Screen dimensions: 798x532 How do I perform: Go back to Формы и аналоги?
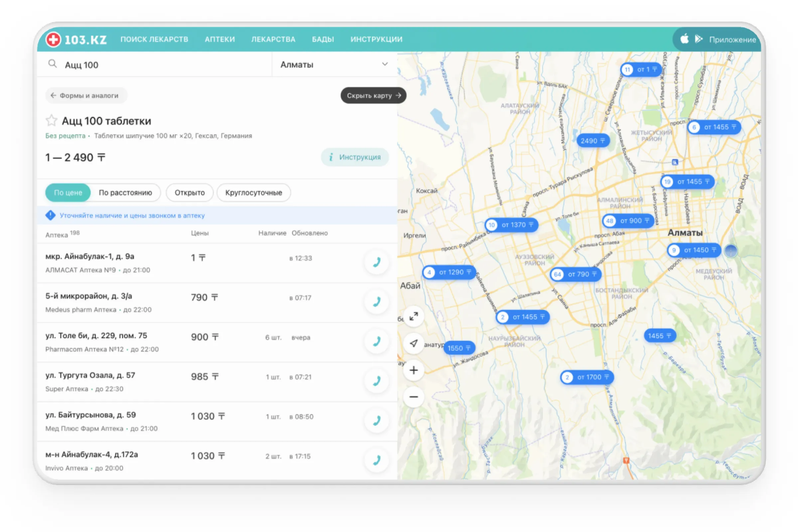[86, 96]
